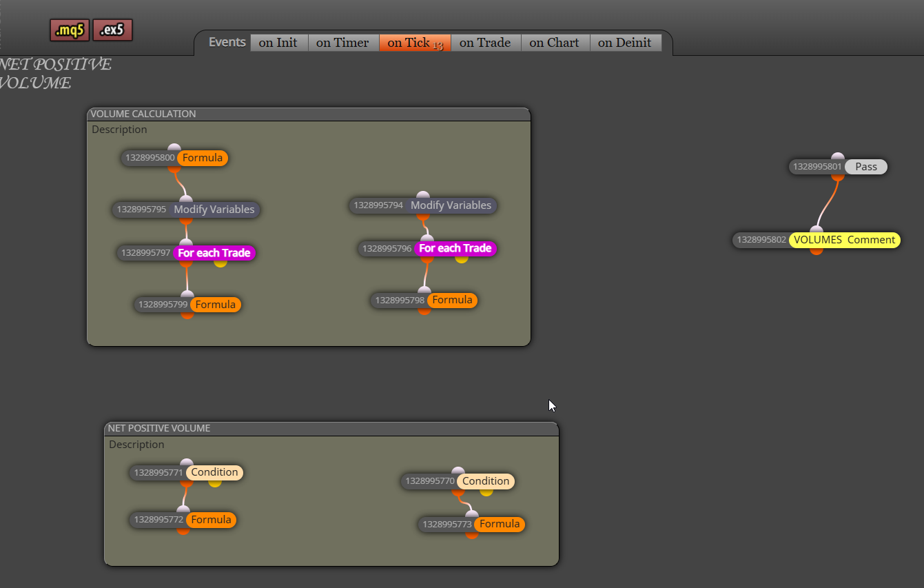Click orange output connector of VOLUMES Comment block
Screen dimensions: 924x588
coord(817,250)
